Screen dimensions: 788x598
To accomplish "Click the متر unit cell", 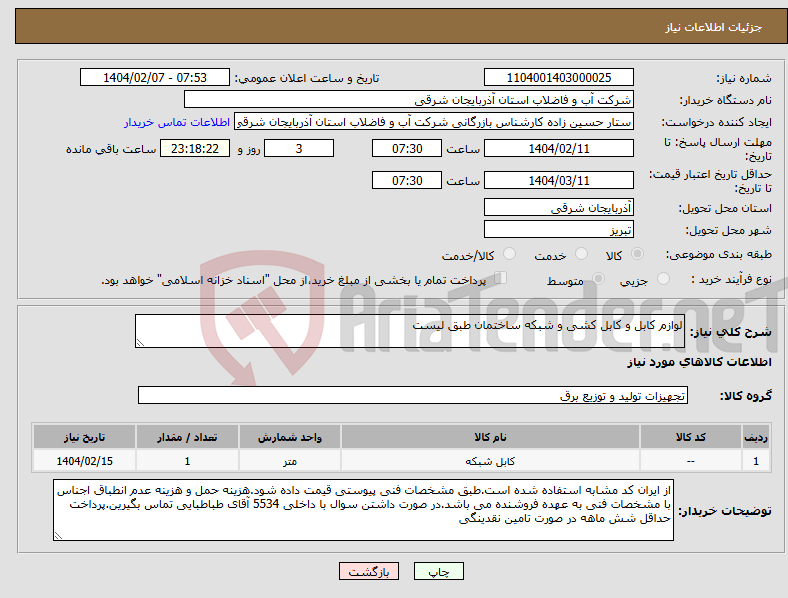I will (x=290, y=461).
